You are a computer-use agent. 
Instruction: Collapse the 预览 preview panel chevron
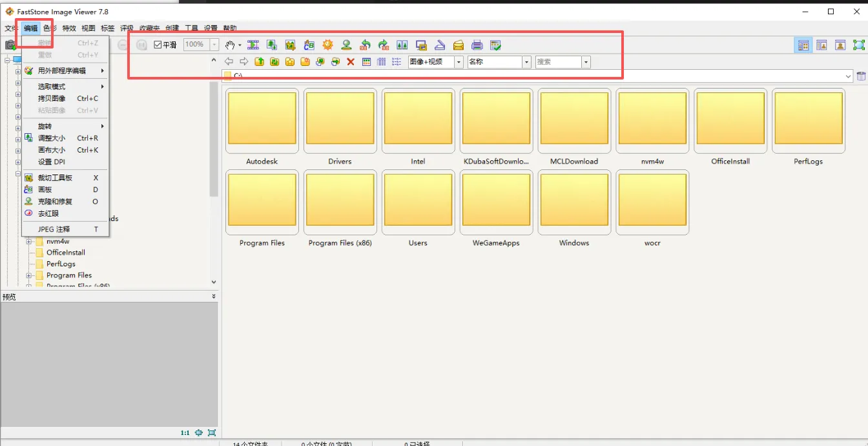click(x=214, y=297)
